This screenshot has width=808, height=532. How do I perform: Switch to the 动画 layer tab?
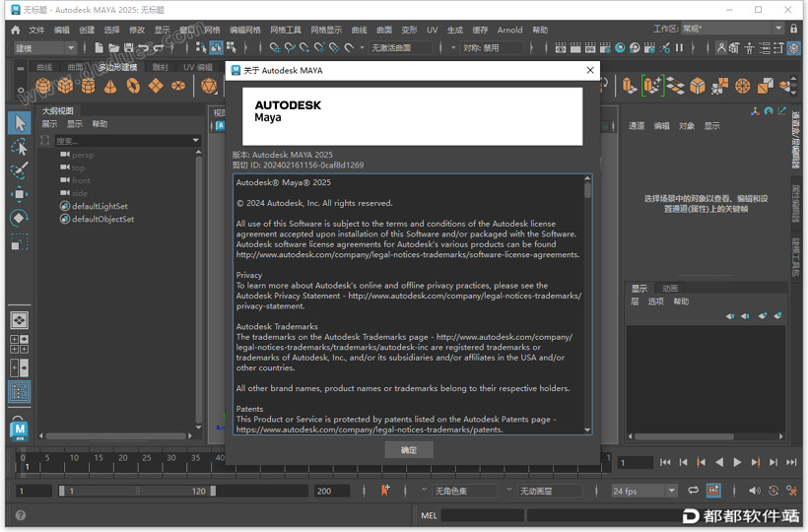point(670,289)
